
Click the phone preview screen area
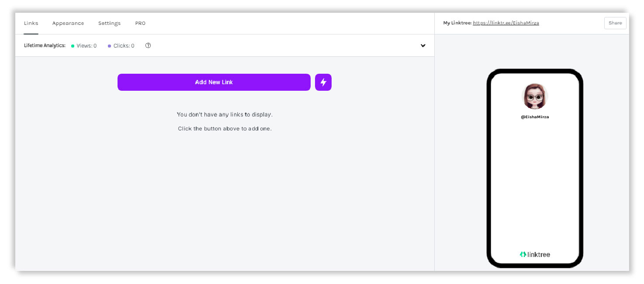point(534,183)
